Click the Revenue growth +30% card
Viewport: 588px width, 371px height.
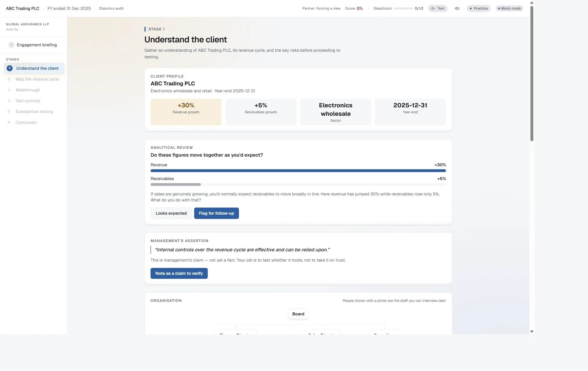tap(186, 112)
